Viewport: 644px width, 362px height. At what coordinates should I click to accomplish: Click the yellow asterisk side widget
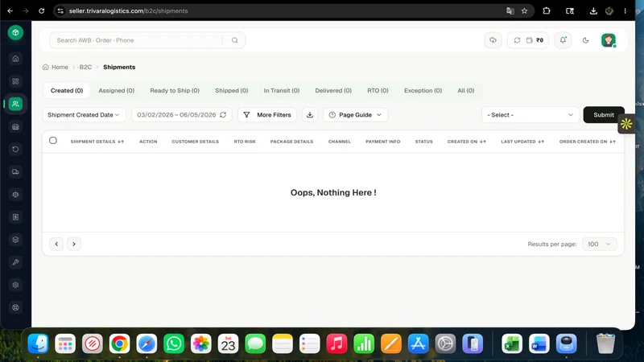(x=626, y=124)
